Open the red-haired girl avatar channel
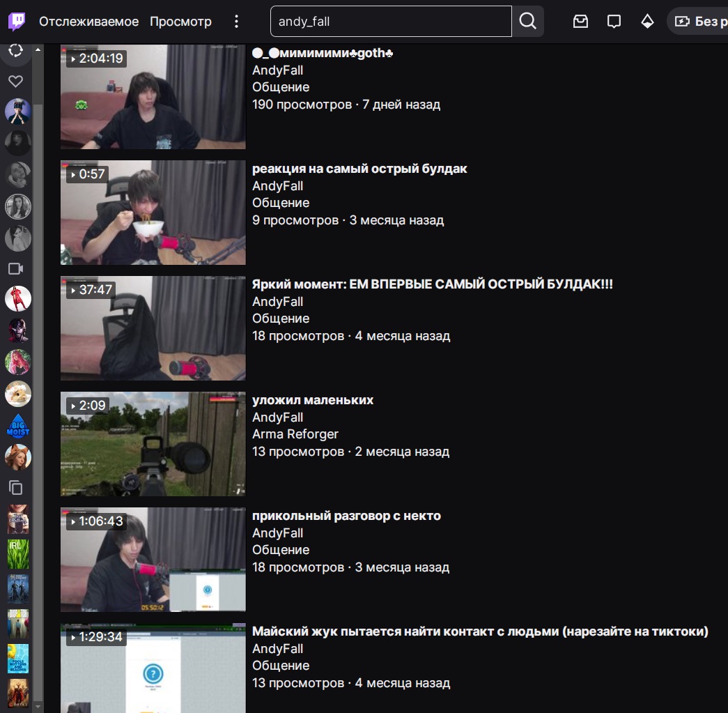The height and width of the screenshot is (713, 728). point(18,457)
